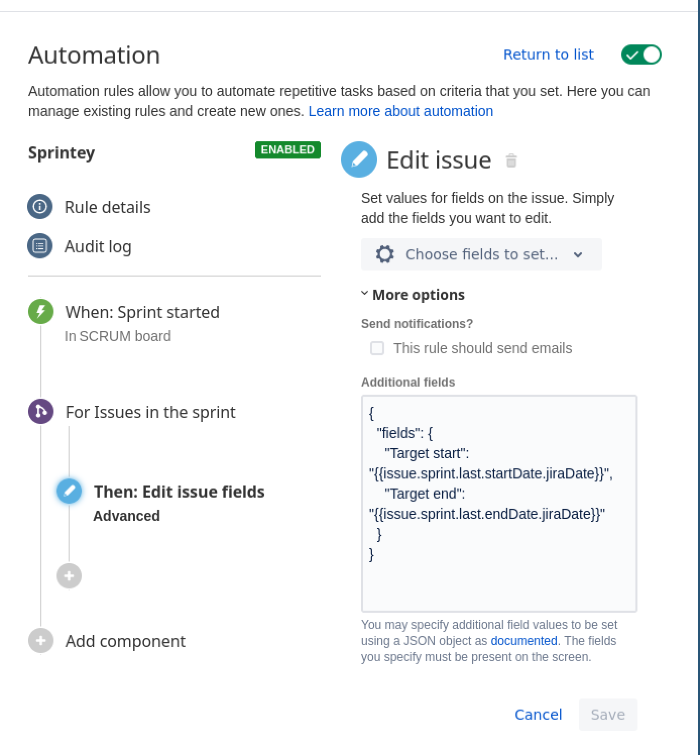Click the plus icon inside the branch
Viewport: 700px width, 755px height.
69,576
